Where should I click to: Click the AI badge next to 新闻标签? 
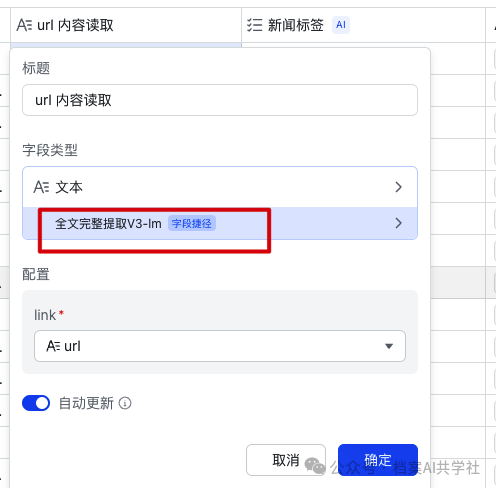click(x=341, y=25)
